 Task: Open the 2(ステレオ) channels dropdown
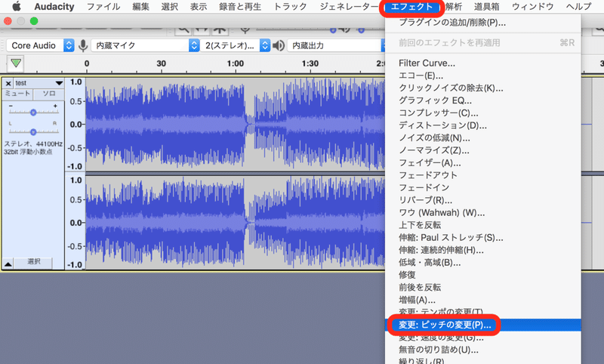[235, 45]
